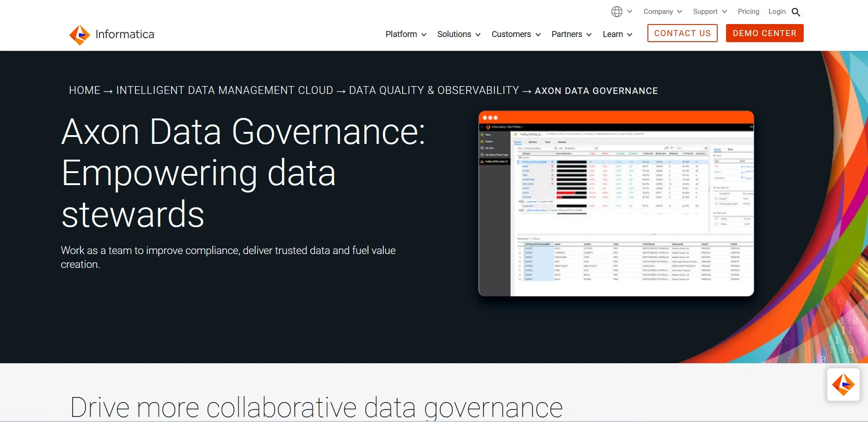Click the 'Drive more collaborative data governance' heading
The height and width of the screenshot is (422, 868).
[x=316, y=408]
